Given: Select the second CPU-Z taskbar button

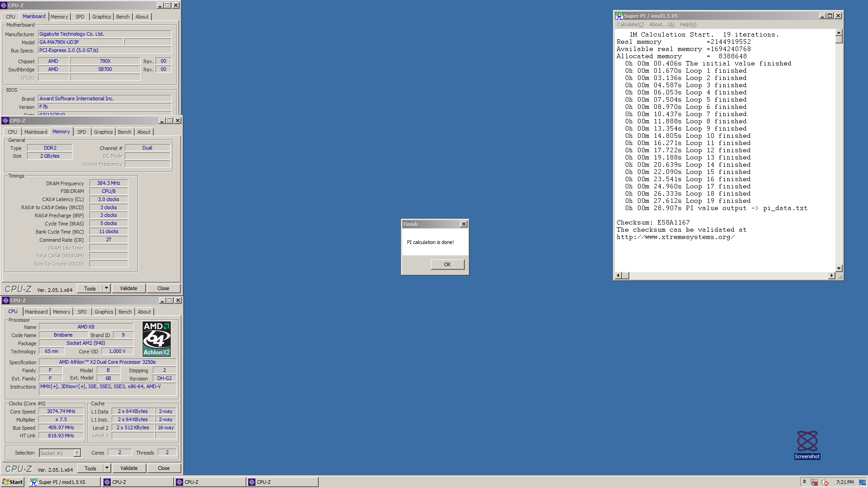Looking at the screenshot, I should 210,482.
